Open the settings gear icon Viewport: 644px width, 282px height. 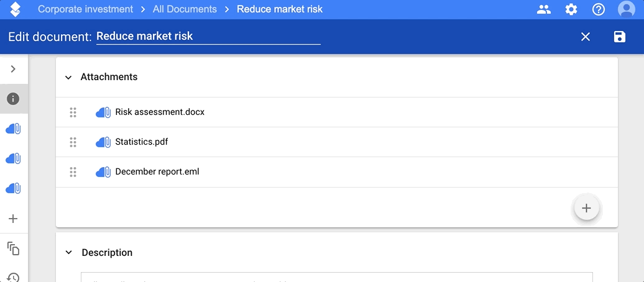point(571,9)
